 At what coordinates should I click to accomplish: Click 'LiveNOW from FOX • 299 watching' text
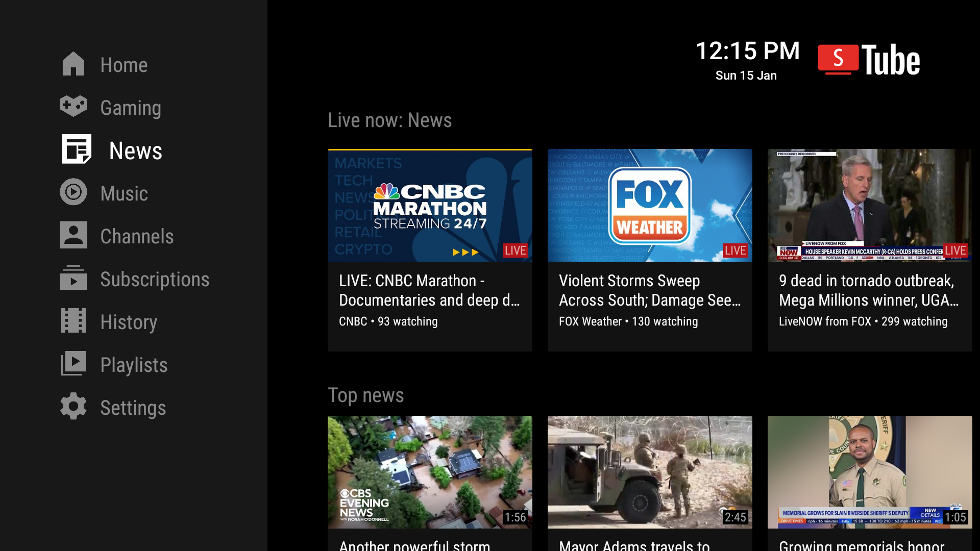[x=863, y=321]
